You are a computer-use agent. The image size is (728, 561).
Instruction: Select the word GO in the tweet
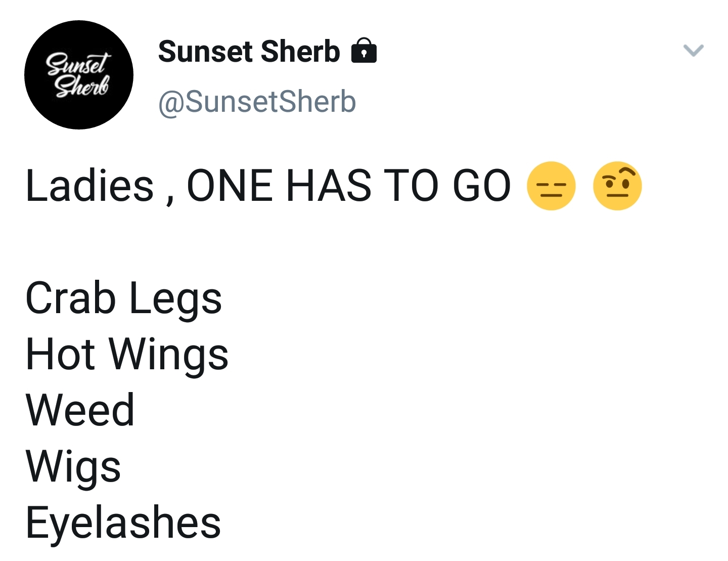482,186
